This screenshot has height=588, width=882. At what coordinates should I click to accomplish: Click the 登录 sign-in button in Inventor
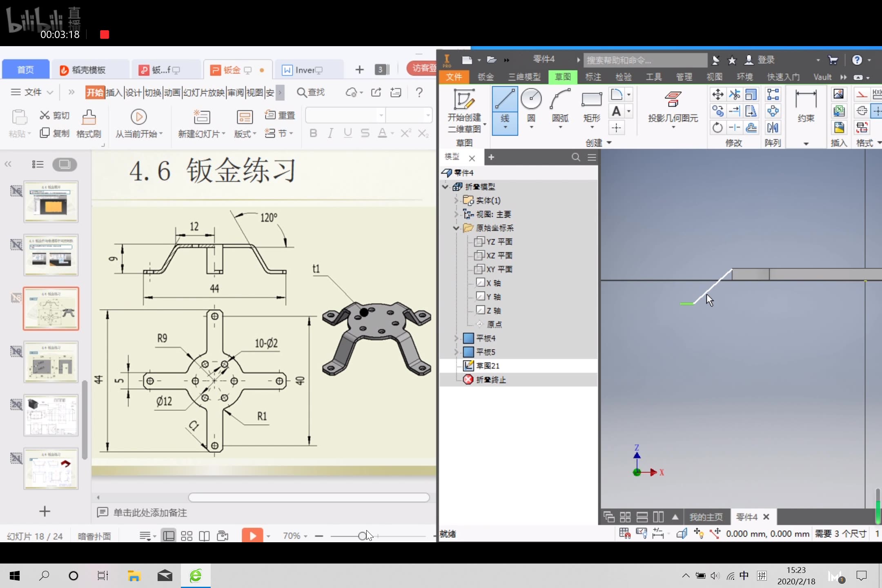pyautogui.click(x=759, y=60)
